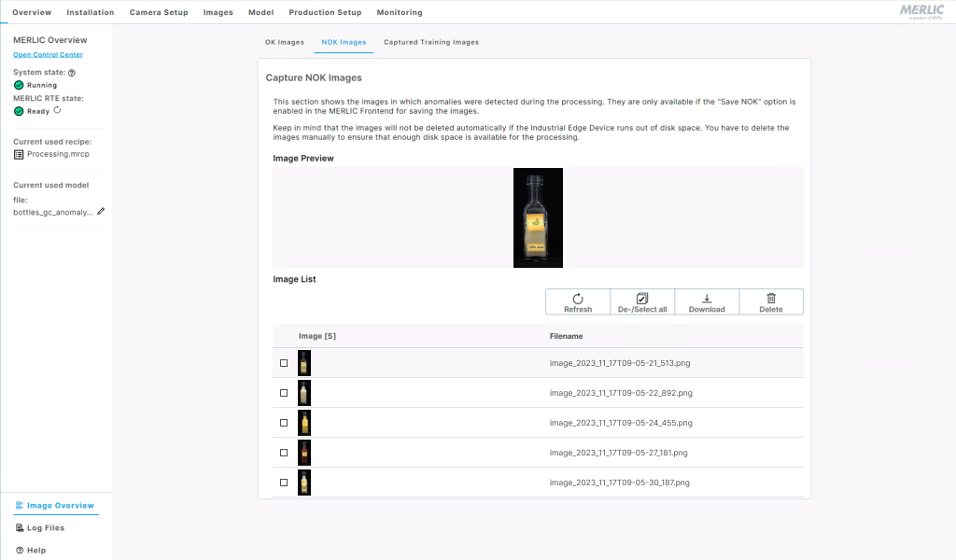Select Image Overview in the sidebar
The height and width of the screenshot is (560, 956).
[60, 506]
